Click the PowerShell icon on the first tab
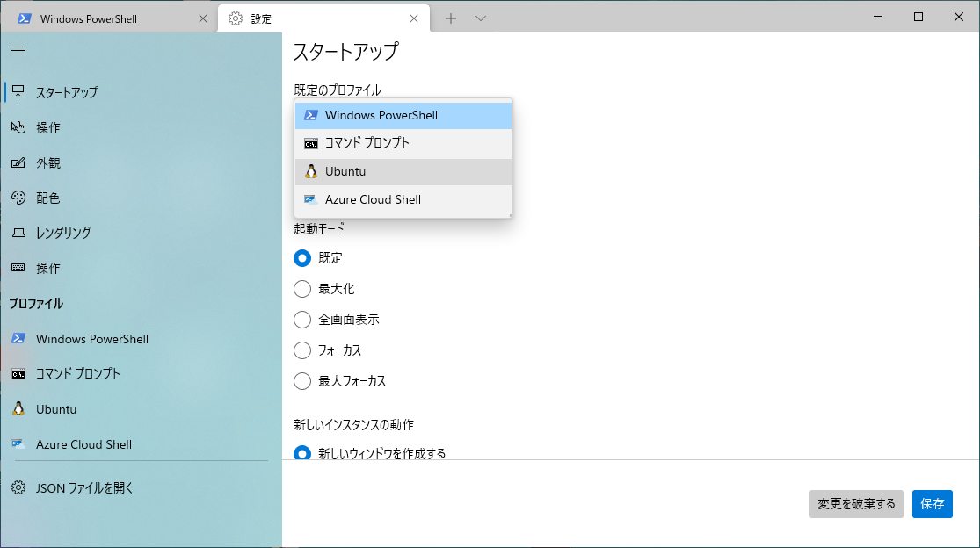The image size is (980, 548). tap(25, 18)
